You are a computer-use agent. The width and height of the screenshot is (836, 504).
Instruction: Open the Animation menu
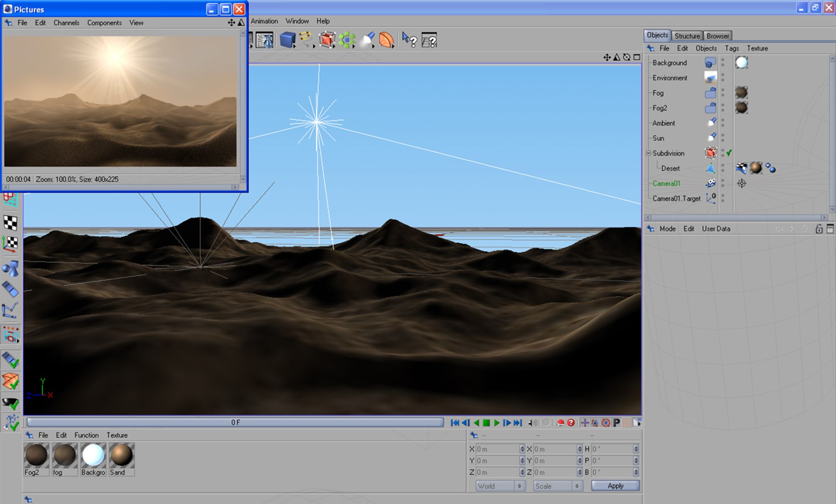click(x=264, y=21)
